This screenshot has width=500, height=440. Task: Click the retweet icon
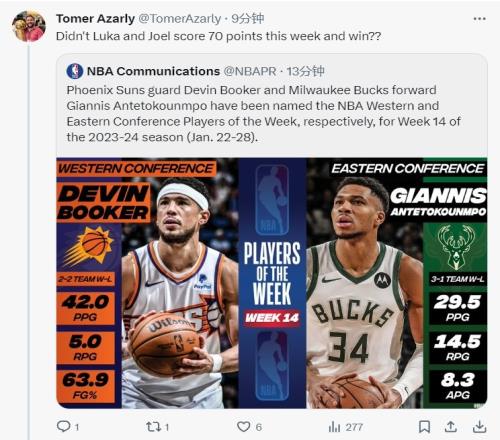click(x=154, y=427)
